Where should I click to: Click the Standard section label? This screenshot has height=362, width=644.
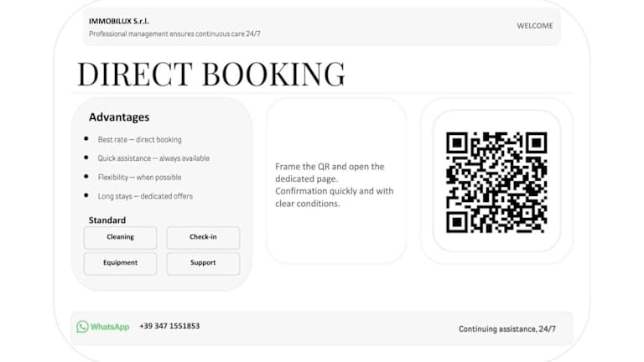(107, 220)
